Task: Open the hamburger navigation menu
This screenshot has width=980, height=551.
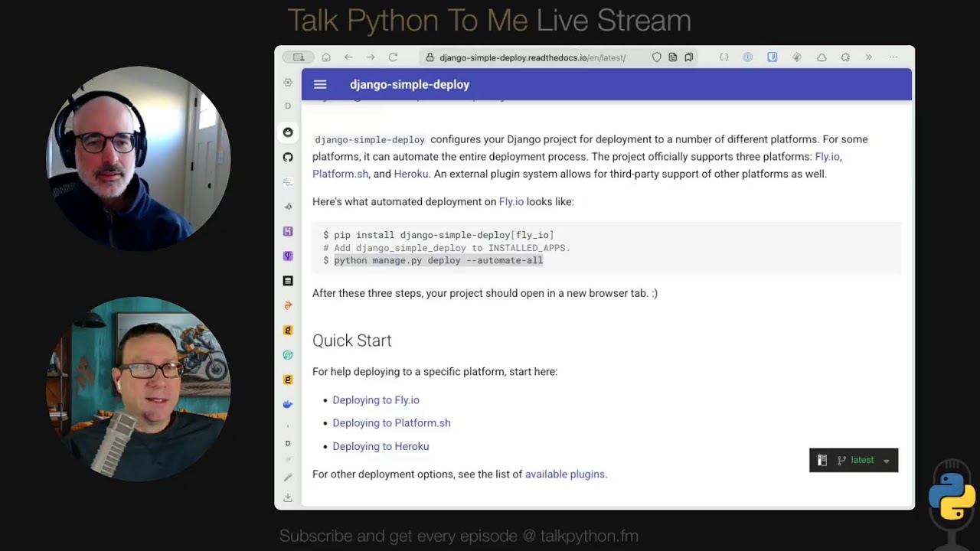Action: pyautogui.click(x=320, y=85)
